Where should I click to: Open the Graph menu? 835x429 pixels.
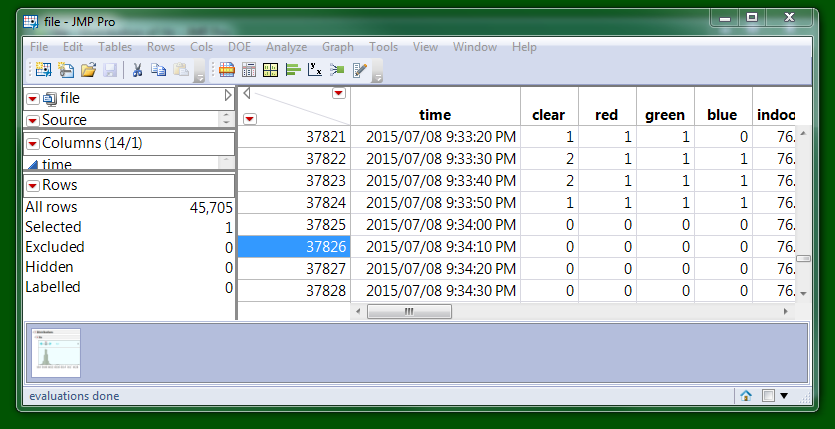pos(338,47)
